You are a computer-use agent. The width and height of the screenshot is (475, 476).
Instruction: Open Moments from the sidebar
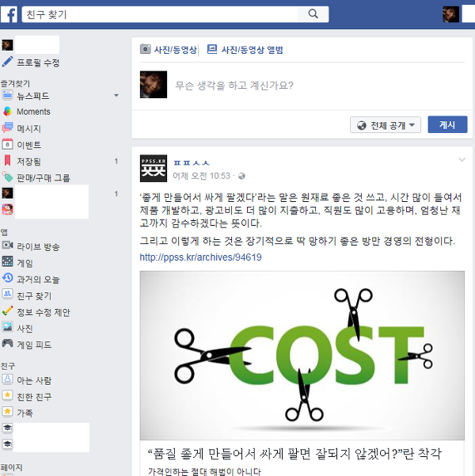click(33, 112)
